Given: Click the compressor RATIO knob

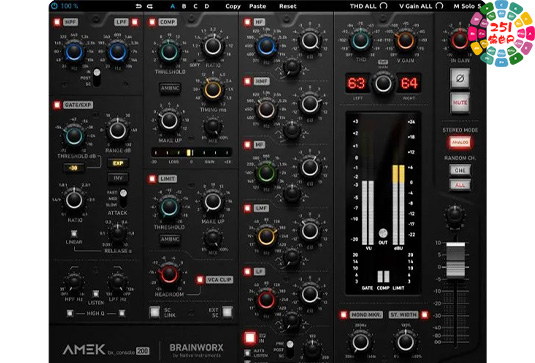Looking at the screenshot, I should [x=213, y=46].
